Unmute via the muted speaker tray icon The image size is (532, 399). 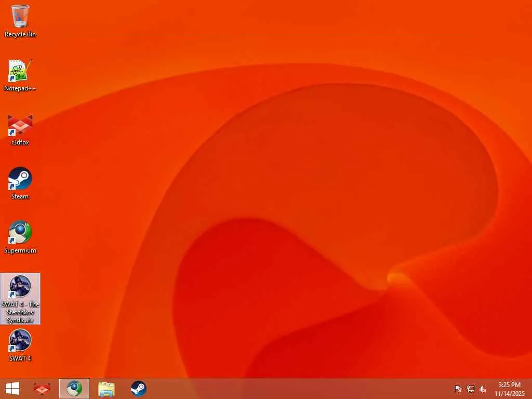point(483,389)
